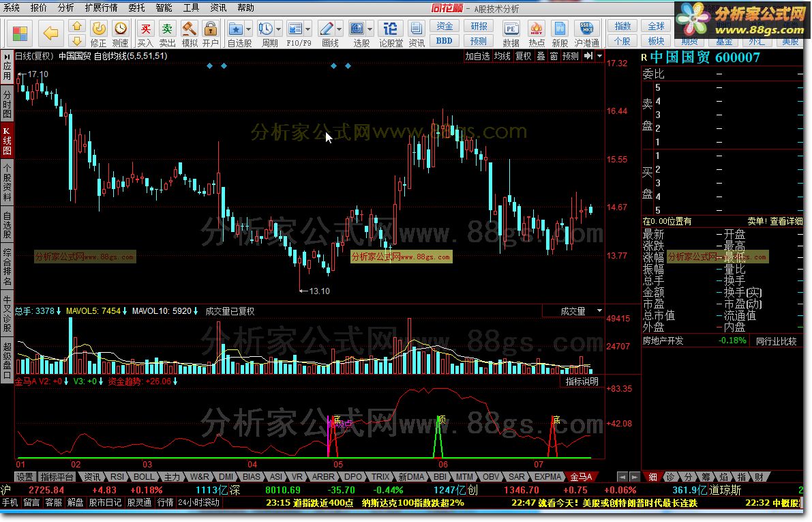Open the 扩展行情 menu
This screenshot has width=812, height=522.
click(x=101, y=8)
